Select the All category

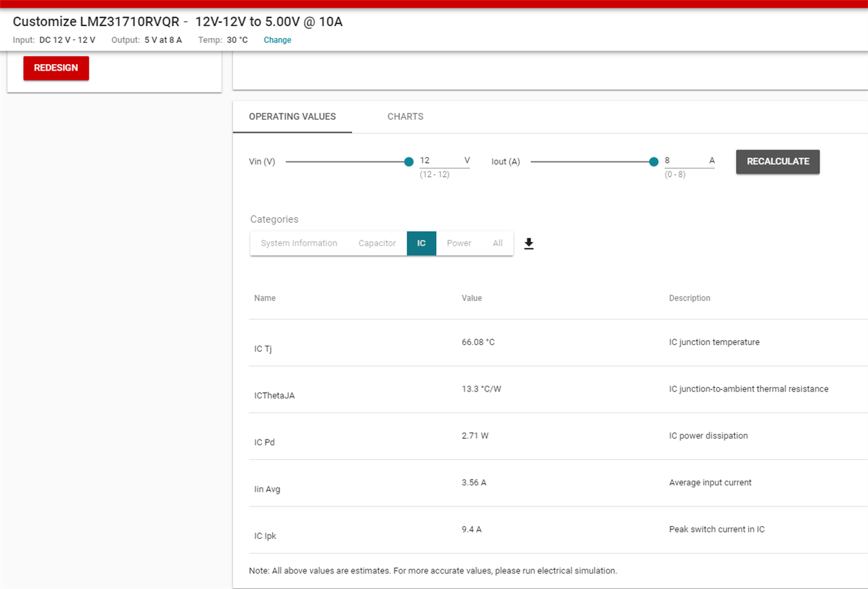498,243
